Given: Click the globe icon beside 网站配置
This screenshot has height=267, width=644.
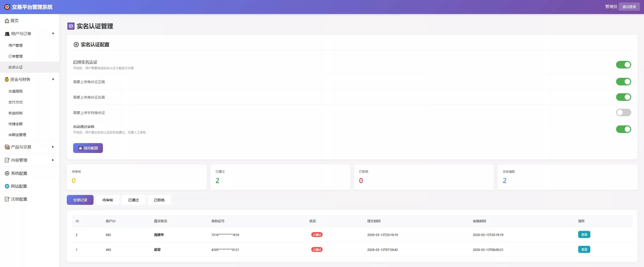Looking at the screenshot, I should point(7,186).
